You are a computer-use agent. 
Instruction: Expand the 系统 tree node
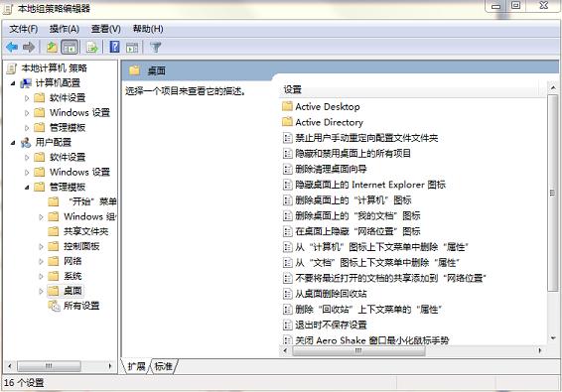click(41, 276)
